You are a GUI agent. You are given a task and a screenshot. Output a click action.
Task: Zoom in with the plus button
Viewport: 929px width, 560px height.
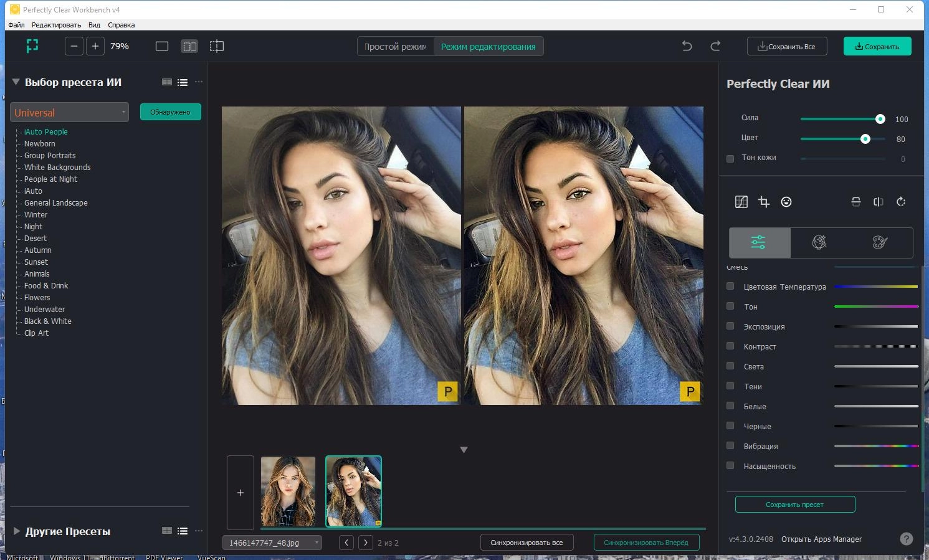[x=95, y=46]
